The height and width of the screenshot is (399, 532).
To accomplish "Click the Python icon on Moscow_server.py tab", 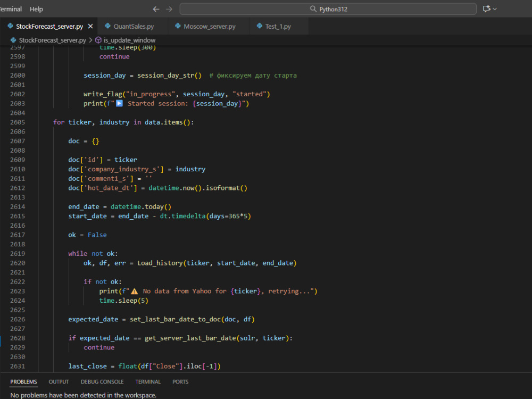I will click(x=178, y=26).
